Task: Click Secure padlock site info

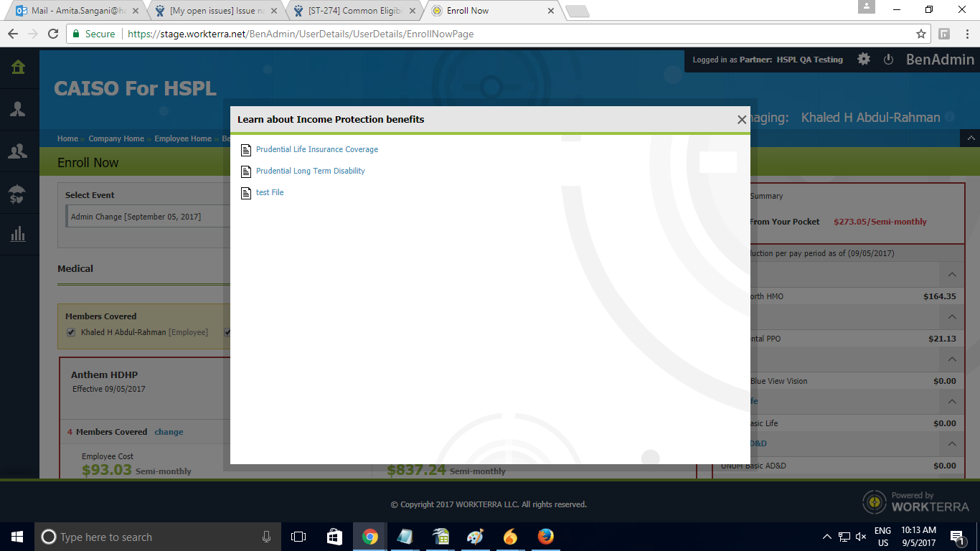Action: click(x=94, y=34)
